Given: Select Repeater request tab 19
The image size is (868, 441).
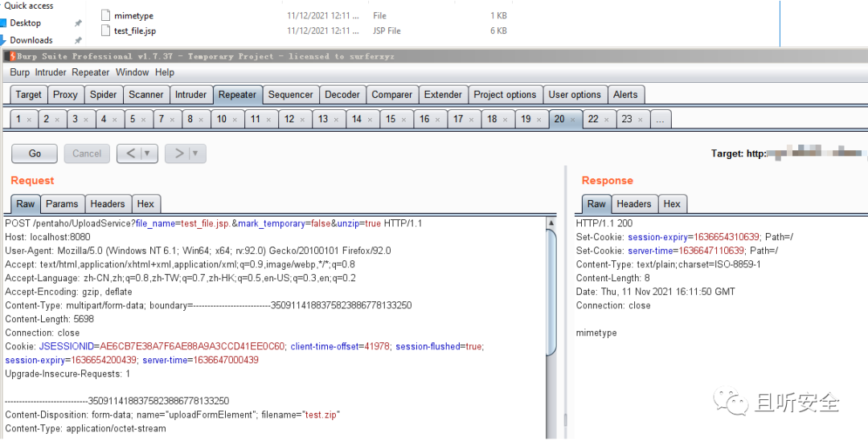Looking at the screenshot, I should click(x=532, y=119).
